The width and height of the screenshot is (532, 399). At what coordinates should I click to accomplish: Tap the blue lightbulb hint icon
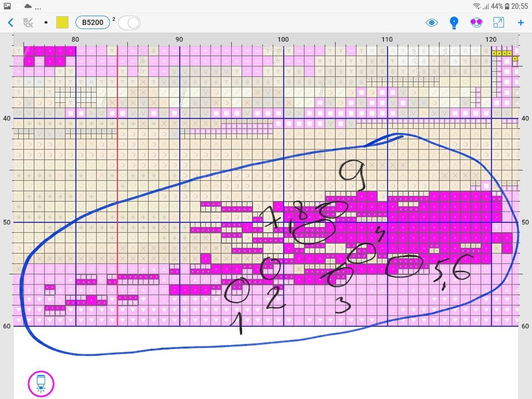(x=454, y=22)
